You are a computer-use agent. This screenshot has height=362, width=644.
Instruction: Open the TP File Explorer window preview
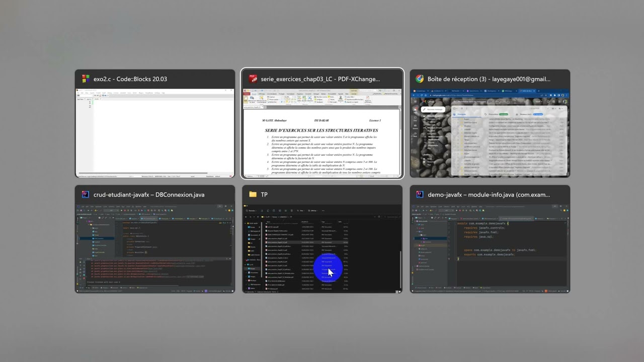tap(322, 249)
